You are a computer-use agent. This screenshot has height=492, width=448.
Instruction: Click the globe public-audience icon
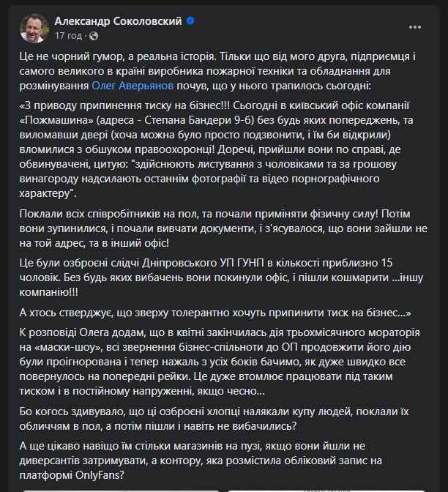94,35
